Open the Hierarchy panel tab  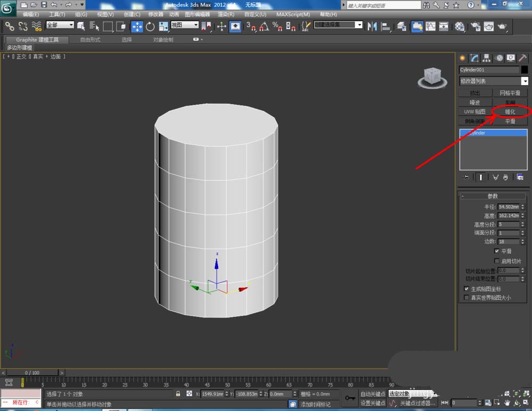click(x=486, y=58)
